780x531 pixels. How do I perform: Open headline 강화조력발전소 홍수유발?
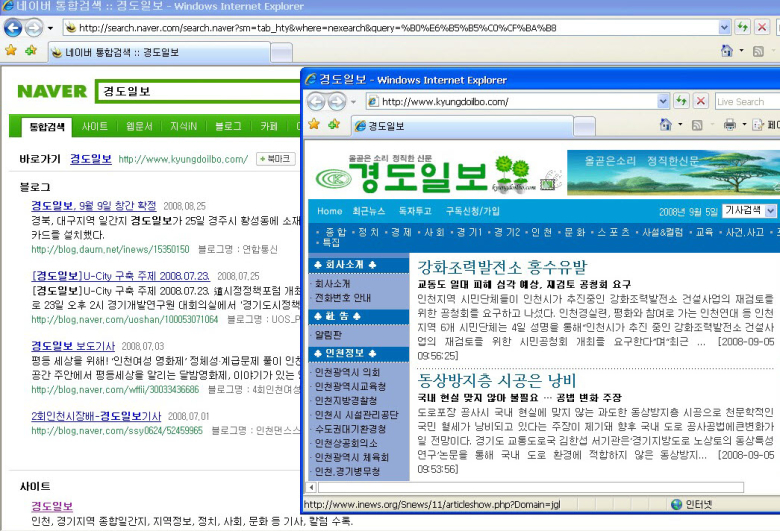point(502,268)
